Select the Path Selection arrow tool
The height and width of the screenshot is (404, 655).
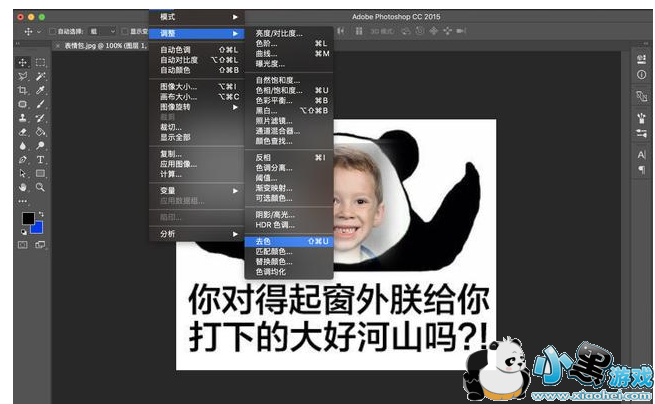23,173
